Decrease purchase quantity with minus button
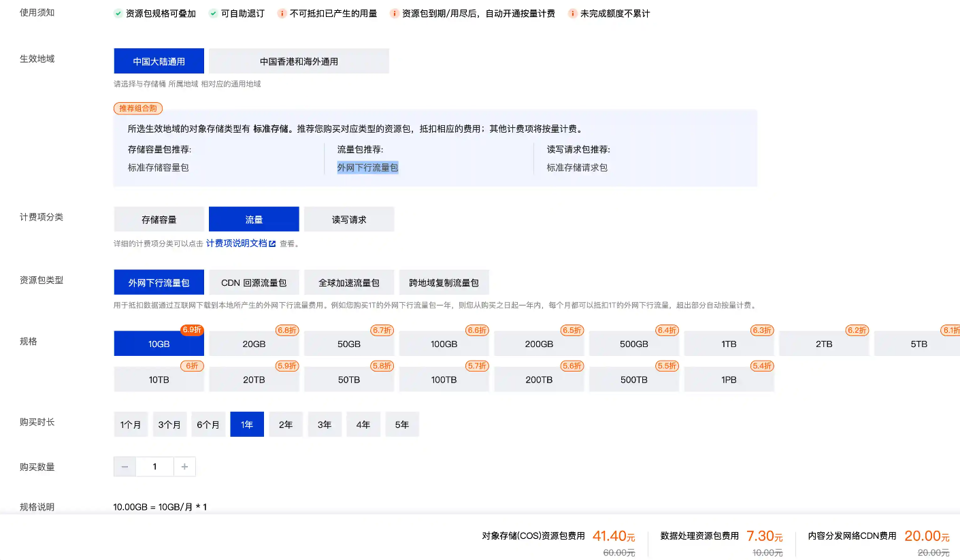This screenshot has width=960, height=560. (125, 467)
